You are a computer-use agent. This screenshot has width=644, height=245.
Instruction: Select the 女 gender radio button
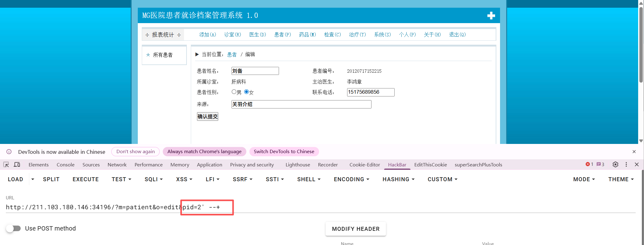coord(246,92)
